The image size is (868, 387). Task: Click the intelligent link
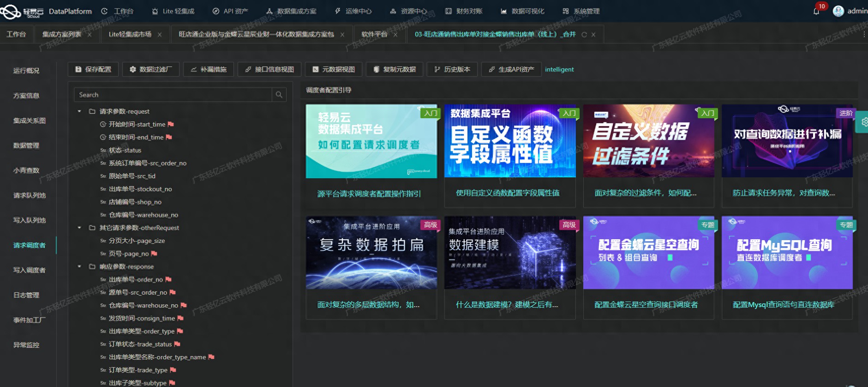click(559, 69)
